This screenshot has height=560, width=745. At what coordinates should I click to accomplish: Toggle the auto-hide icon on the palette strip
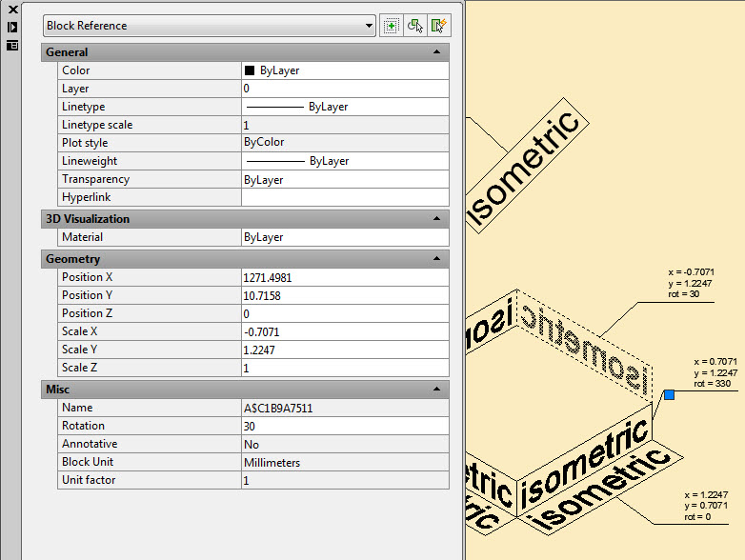point(12,27)
